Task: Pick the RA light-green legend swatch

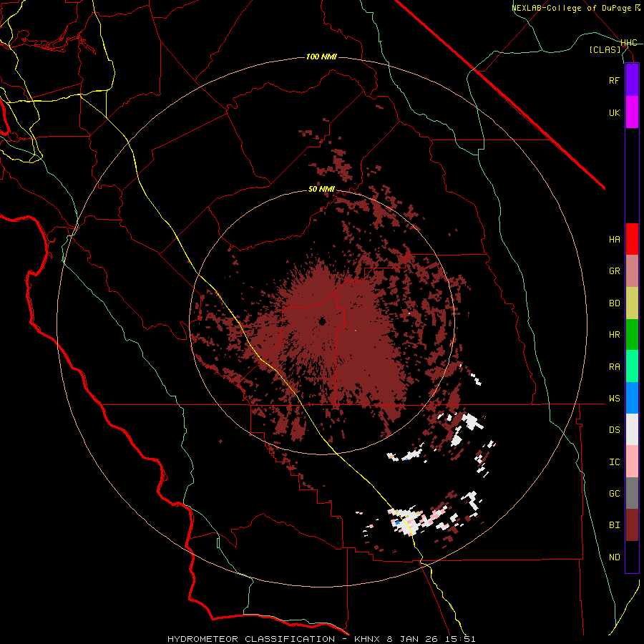Action: (632, 366)
